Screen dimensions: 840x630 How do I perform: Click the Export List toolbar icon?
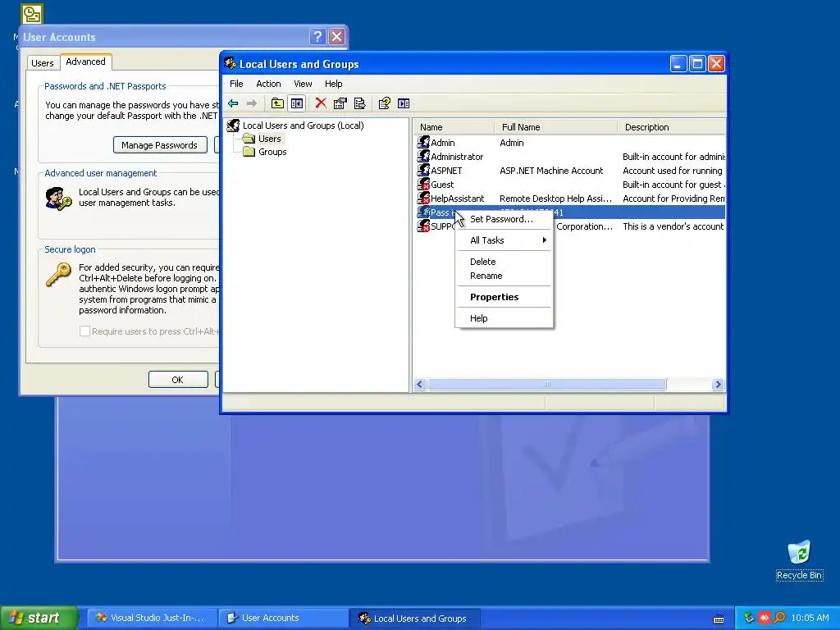click(360, 103)
